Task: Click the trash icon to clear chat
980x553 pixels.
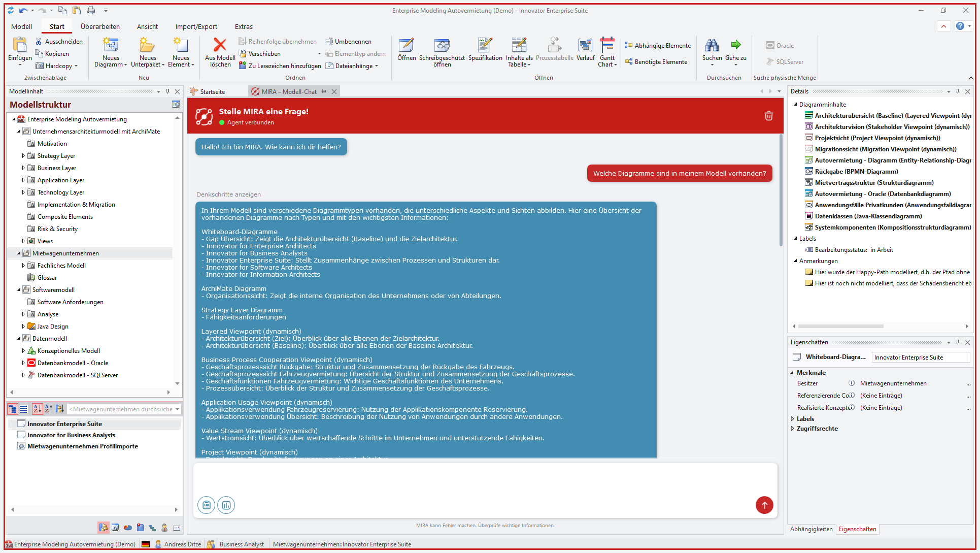Action: click(768, 116)
